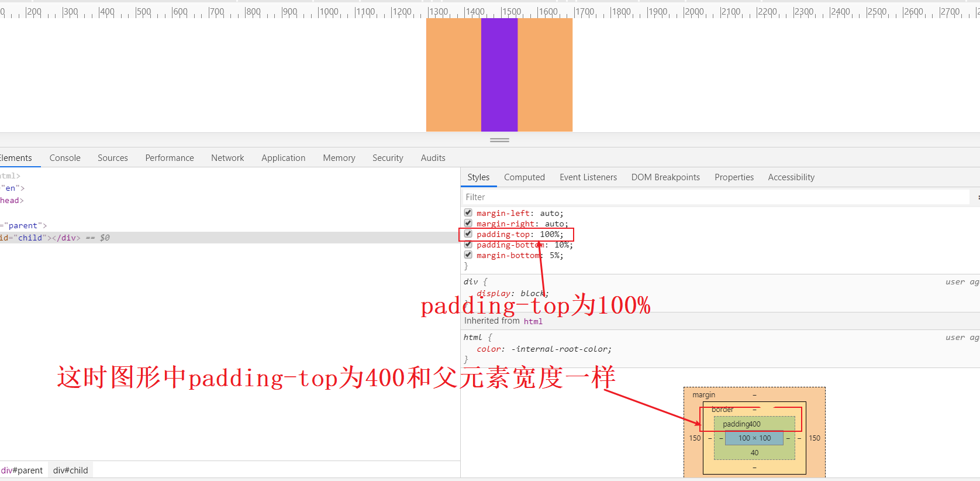This screenshot has width=980, height=481.
Task: Click the left margin 150 value in box model
Action: click(695, 438)
